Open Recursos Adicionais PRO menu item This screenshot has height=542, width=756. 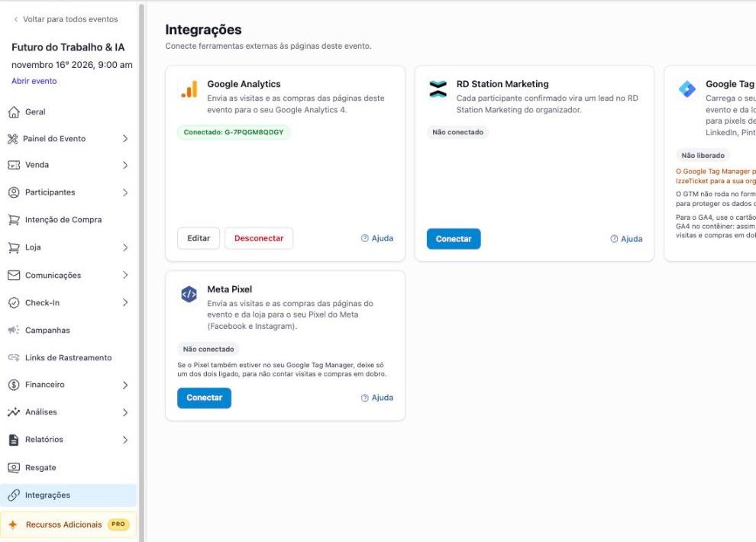point(68,524)
